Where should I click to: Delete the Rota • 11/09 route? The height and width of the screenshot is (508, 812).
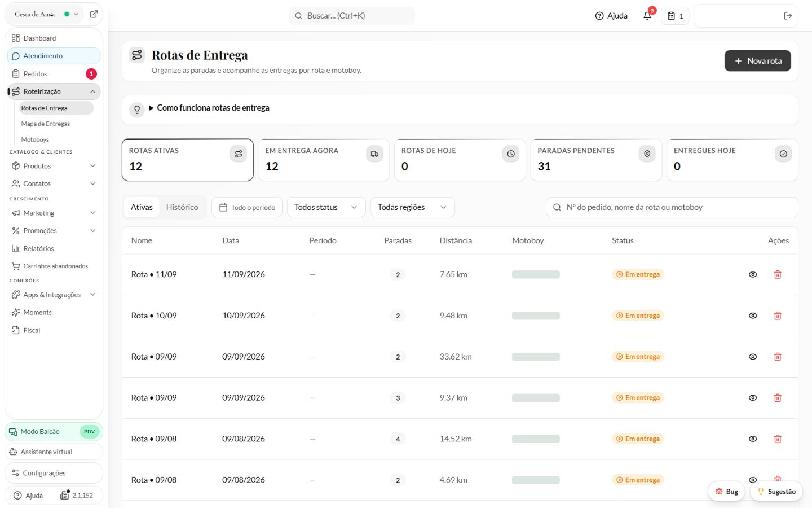(x=778, y=274)
